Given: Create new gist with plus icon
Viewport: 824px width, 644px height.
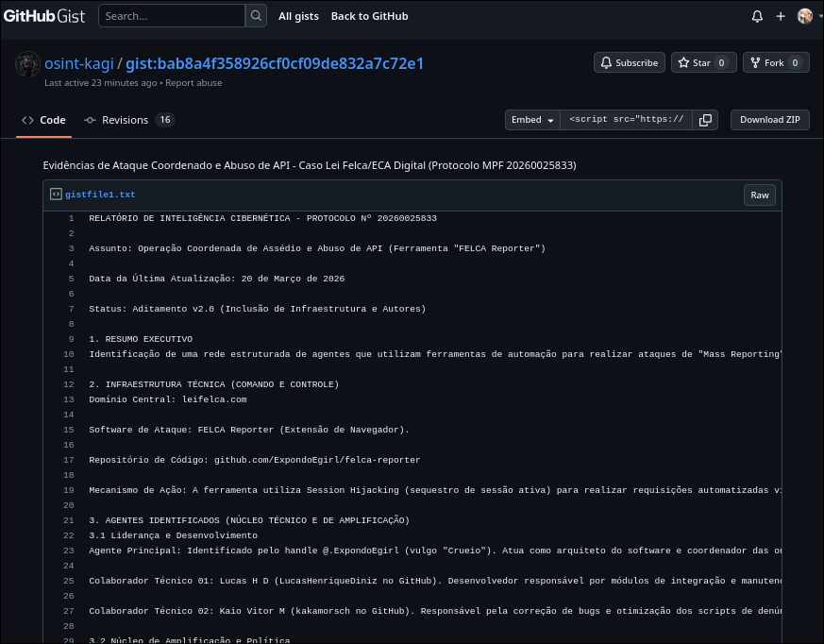Looking at the screenshot, I should (x=781, y=16).
